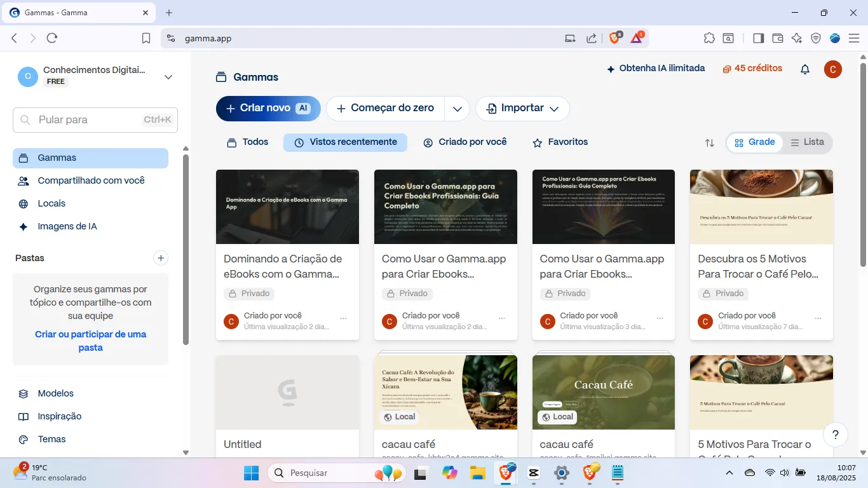
Task: Click the Brave Shields lion icon
Action: coord(614,38)
